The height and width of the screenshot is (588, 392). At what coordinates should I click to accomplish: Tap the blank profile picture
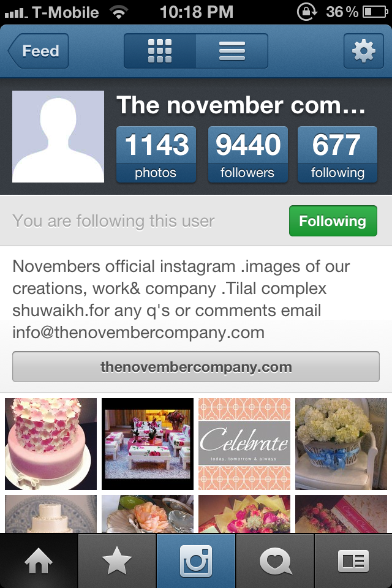tap(58, 137)
